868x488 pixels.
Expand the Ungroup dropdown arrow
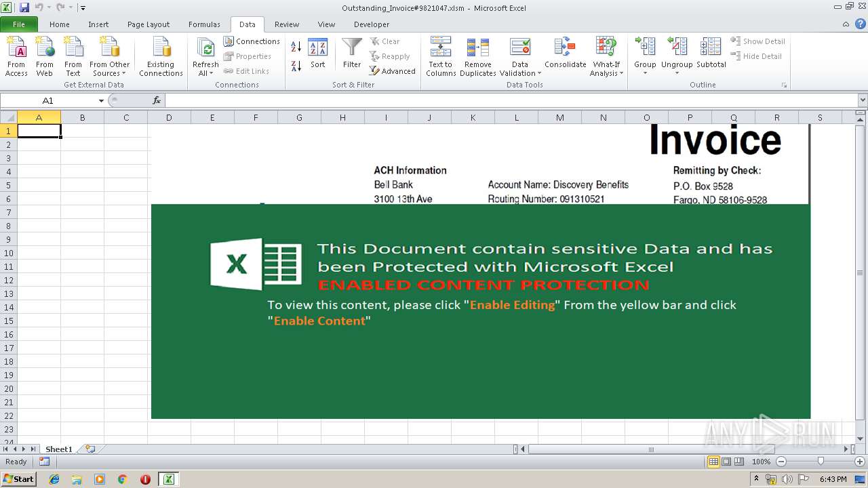click(677, 73)
